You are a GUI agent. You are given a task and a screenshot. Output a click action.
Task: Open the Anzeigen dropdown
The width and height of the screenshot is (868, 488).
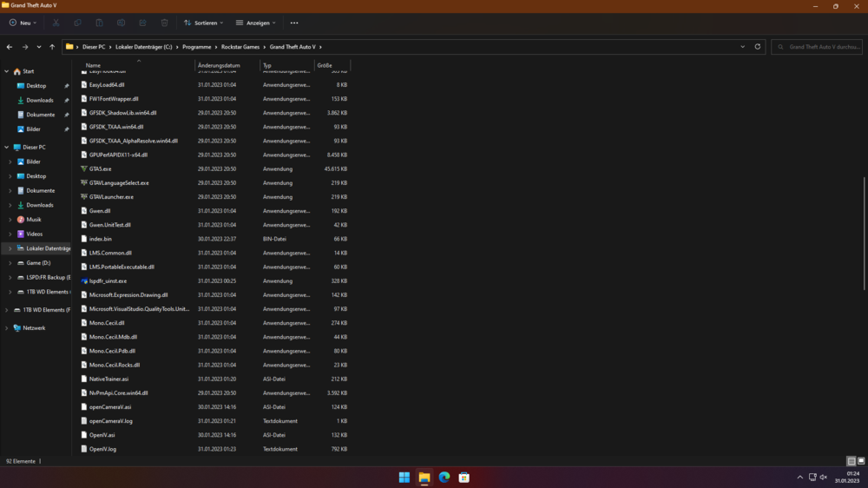pos(256,23)
